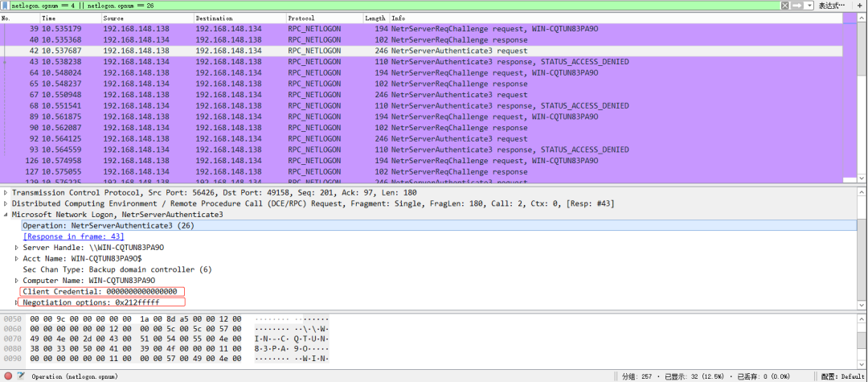868x382 pixels.
Task: Select packet No. 67 in the list
Action: click(421, 95)
